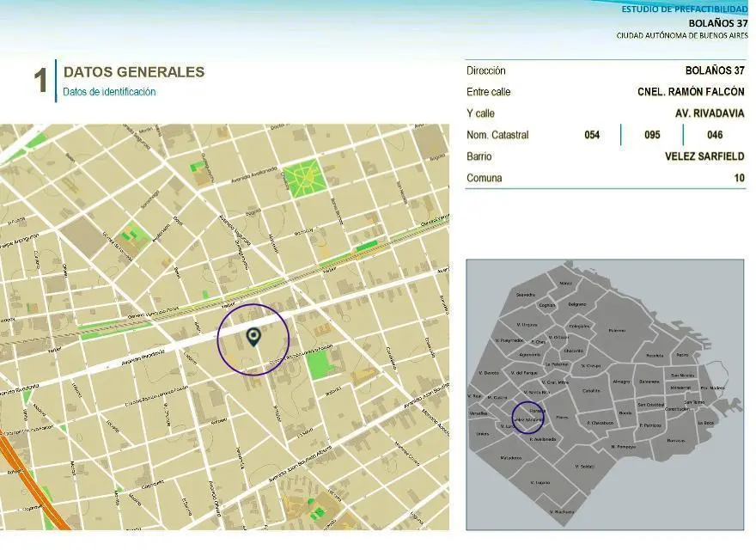Click 'Chacarita' on the neighborhoods map
The height and width of the screenshot is (550, 756).
573,351
